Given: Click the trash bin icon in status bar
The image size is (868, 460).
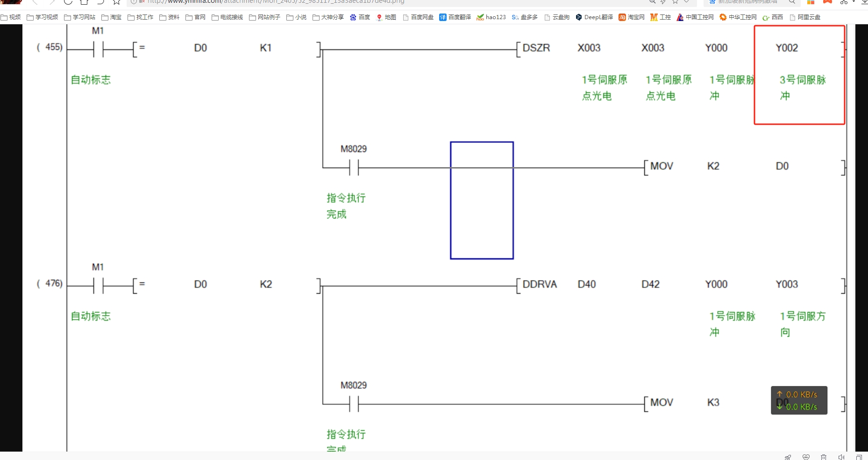Looking at the screenshot, I should [x=824, y=457].
